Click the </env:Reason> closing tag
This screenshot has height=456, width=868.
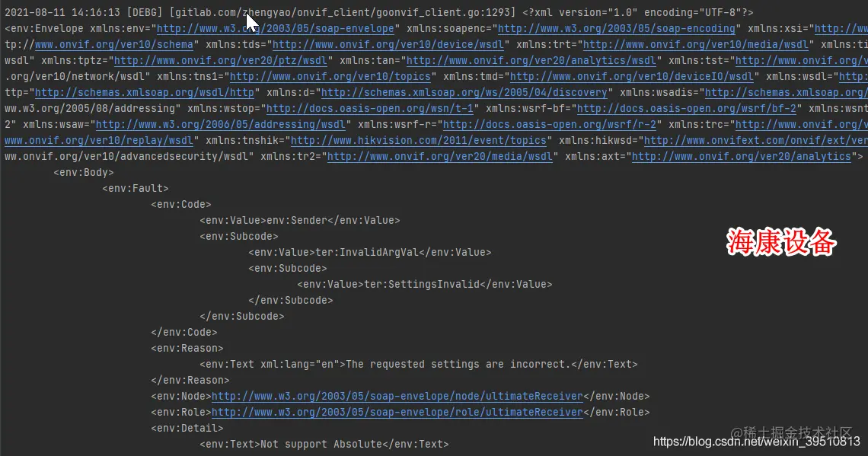[190, 381]
